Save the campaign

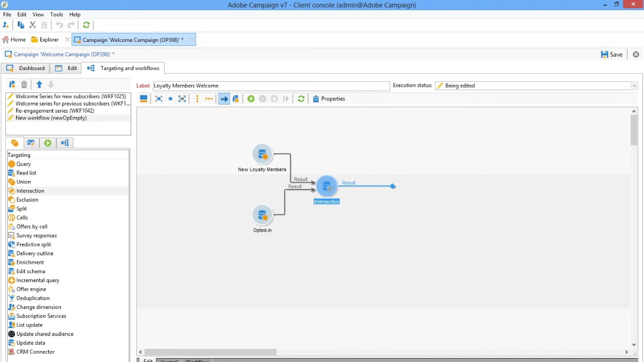click(x=612, y=54)
